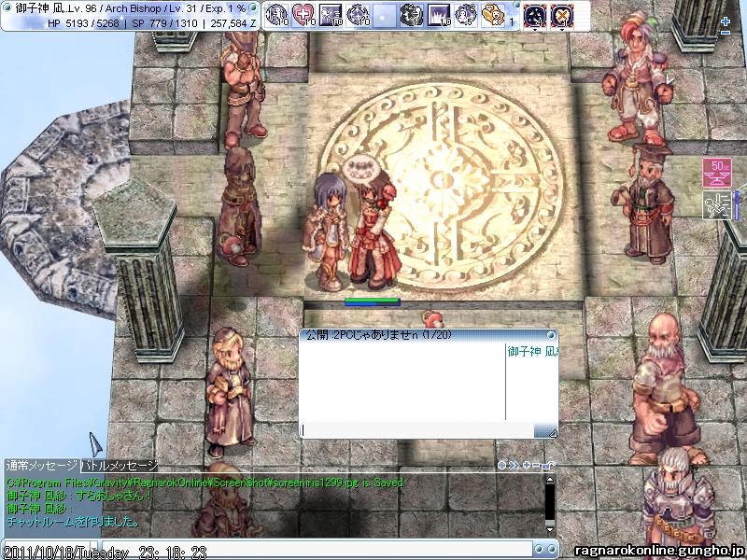Select the blank blue fifth hotkey slot
747x560 pixels.
[x=385, y=15]
